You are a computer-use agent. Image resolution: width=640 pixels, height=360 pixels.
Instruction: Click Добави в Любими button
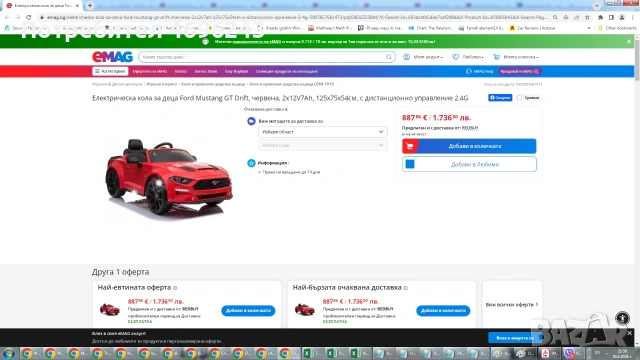click(x=469, y=164)
